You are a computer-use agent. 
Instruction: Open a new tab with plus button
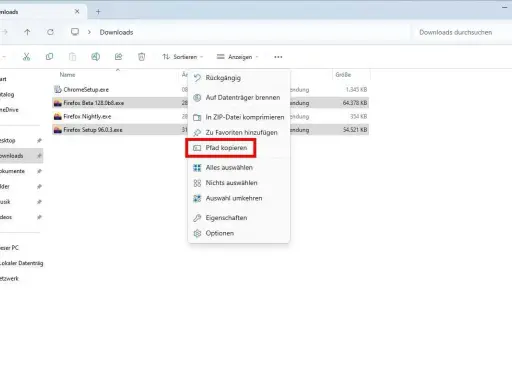(98, 12)
